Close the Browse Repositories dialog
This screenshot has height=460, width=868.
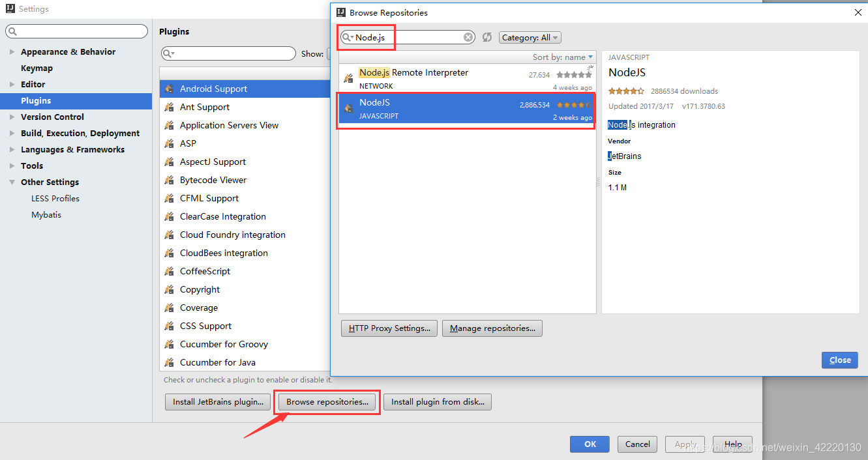[840, 360]
